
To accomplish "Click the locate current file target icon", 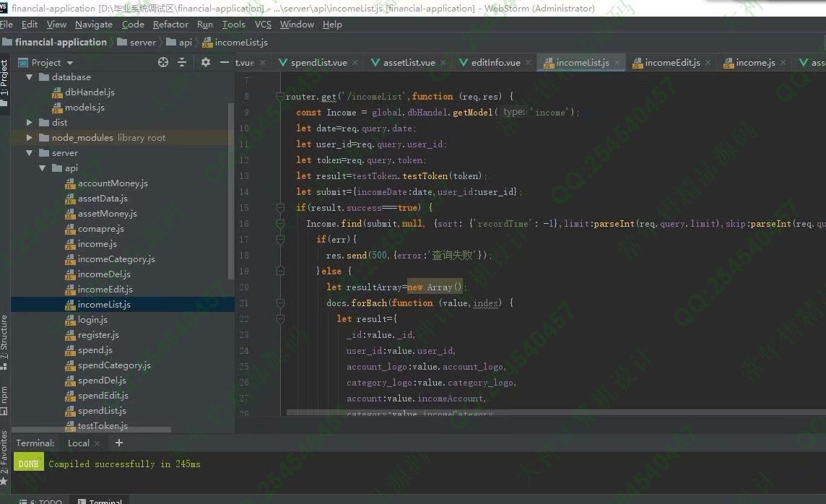I will [163, 62].
